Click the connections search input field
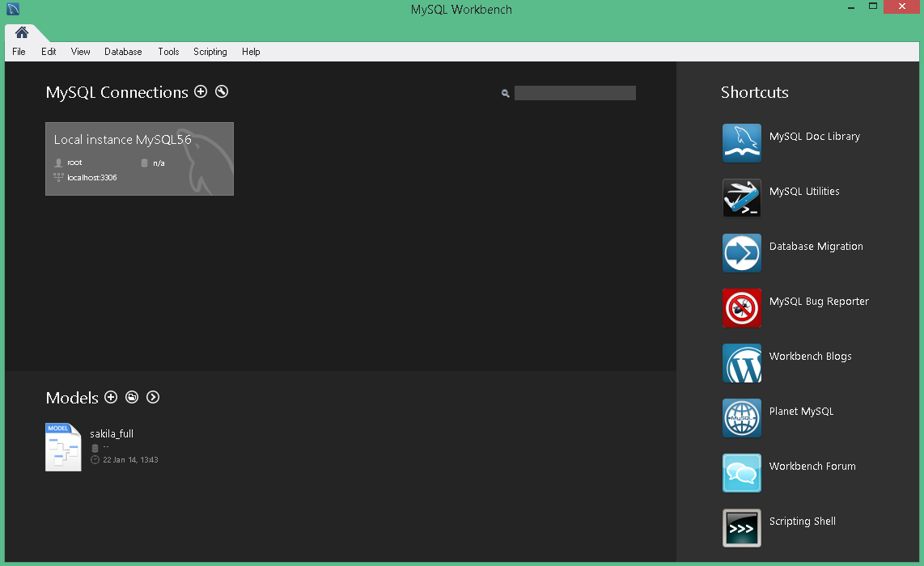The image size is (924, 566). tap(574, 93)
